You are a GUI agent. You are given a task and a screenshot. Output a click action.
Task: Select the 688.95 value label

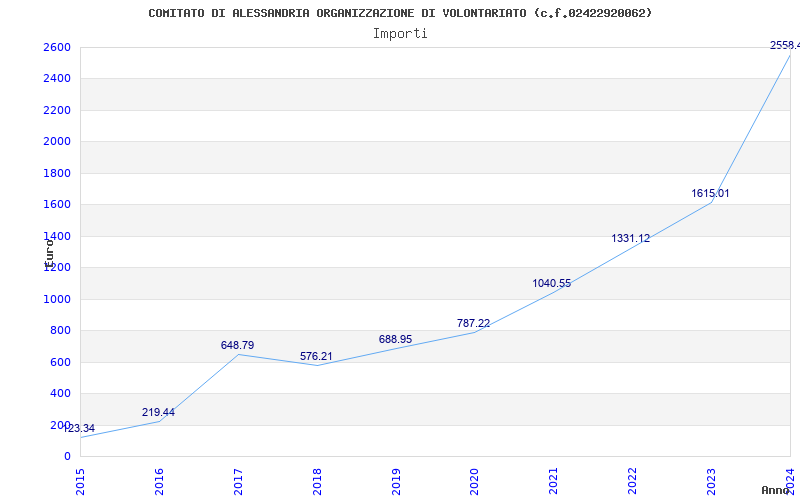pos(395,339)
